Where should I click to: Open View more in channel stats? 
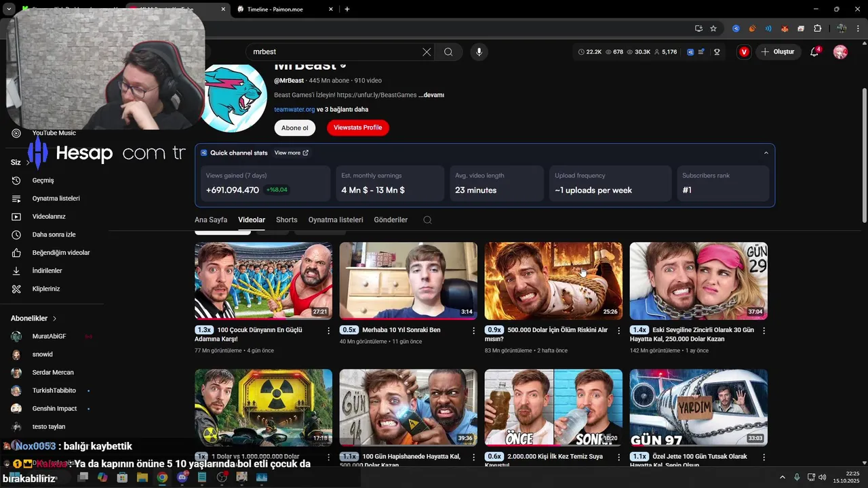[x=292, y=152]
